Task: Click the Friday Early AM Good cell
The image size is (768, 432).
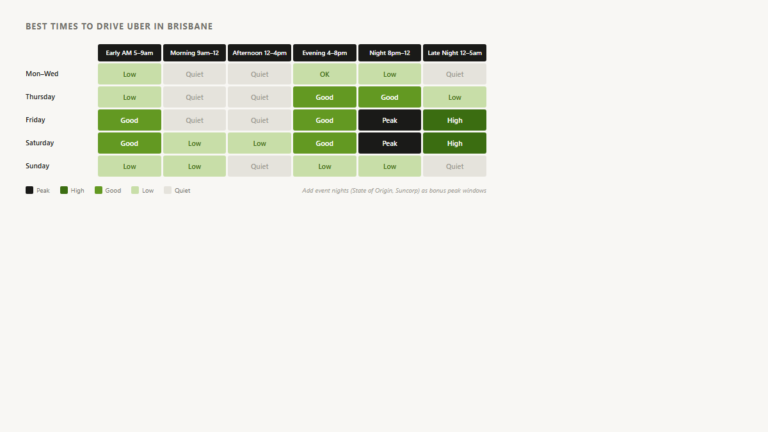Action: point(129,120)
